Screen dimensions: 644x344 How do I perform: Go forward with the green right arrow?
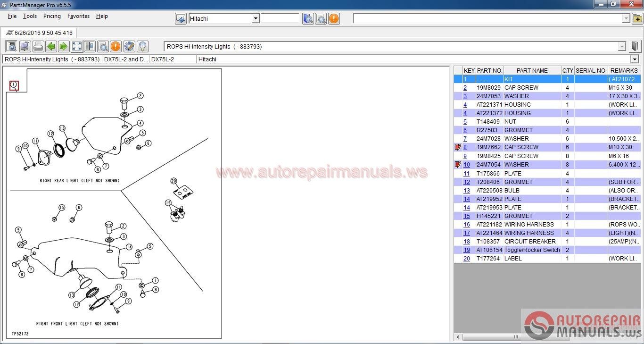pyautogui.click(x=63, y=46)
